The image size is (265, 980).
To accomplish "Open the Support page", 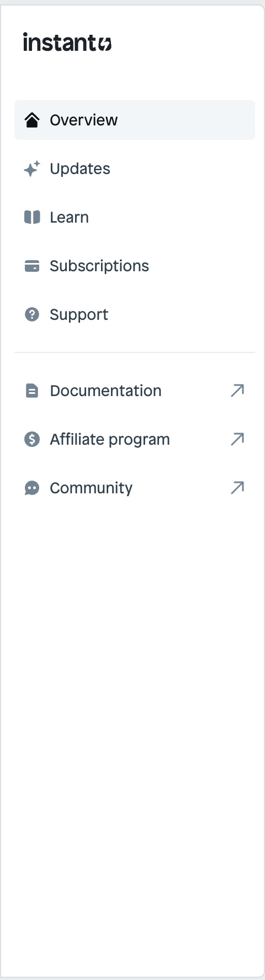I will pos(135,314).
